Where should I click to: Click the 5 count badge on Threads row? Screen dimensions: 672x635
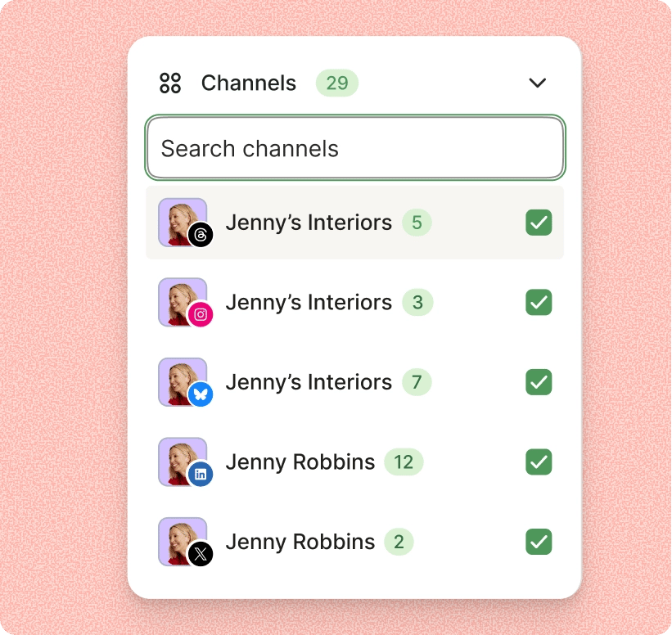pyautogui.click(x=417, y=222)
